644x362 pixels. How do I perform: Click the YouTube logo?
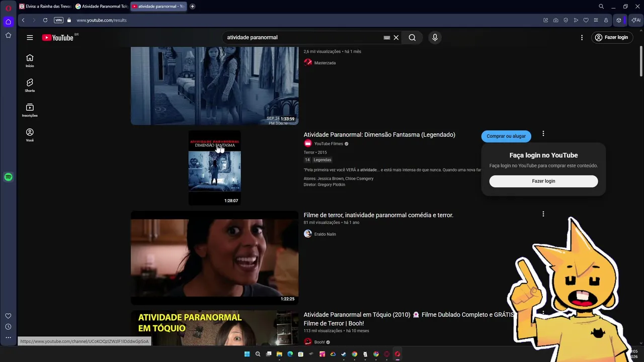pyautogui.click(x=58, y=38)
